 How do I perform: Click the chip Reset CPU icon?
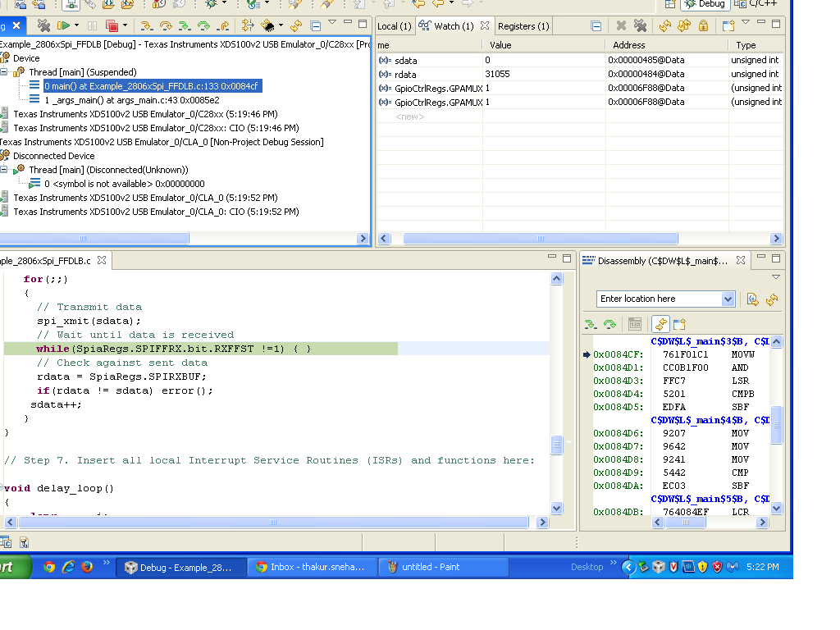pyautogui.click(x=267, y=26)
